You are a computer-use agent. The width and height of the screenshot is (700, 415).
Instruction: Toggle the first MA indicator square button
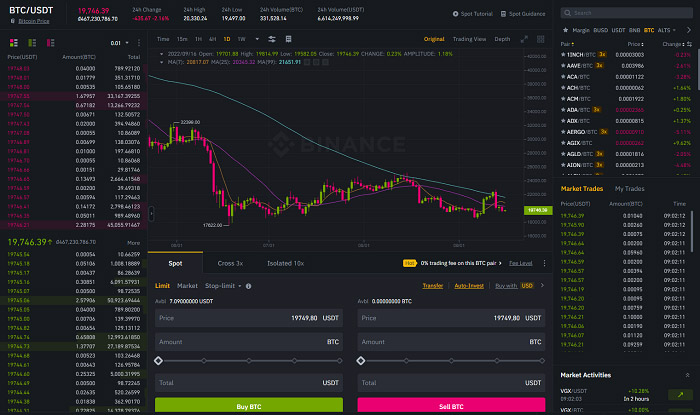[307, 62]
